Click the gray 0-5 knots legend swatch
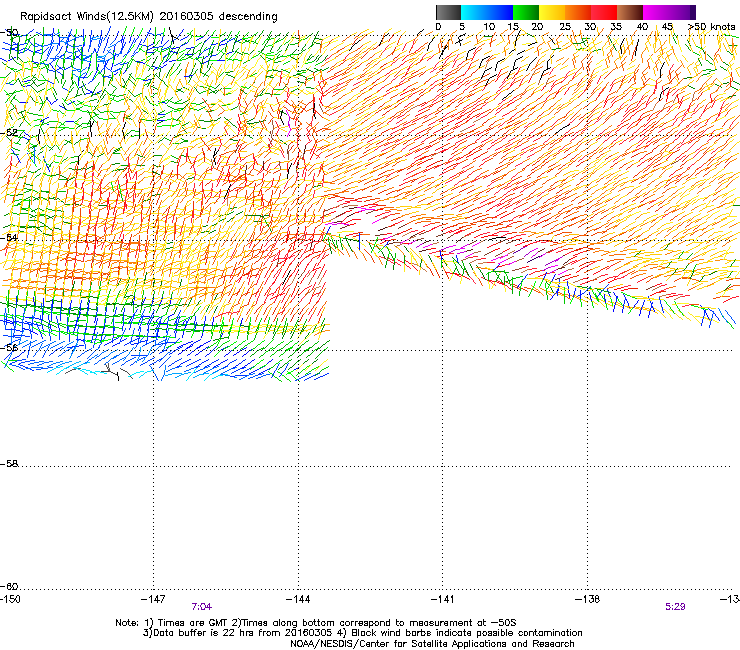This screenshot has height=650, width=740. click(448, 12)
